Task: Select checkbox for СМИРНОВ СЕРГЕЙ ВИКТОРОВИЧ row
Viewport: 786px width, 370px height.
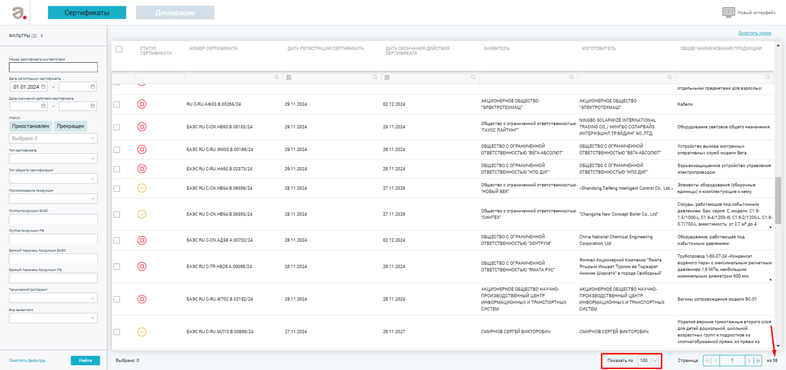Action: [x=117, y=332]
